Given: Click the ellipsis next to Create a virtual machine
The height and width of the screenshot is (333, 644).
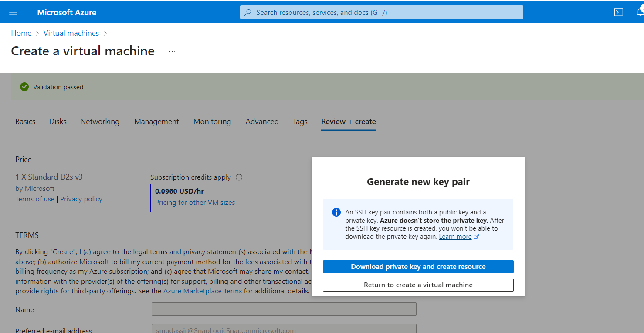Looking at the screenshot, I should (x=172, y=51).
